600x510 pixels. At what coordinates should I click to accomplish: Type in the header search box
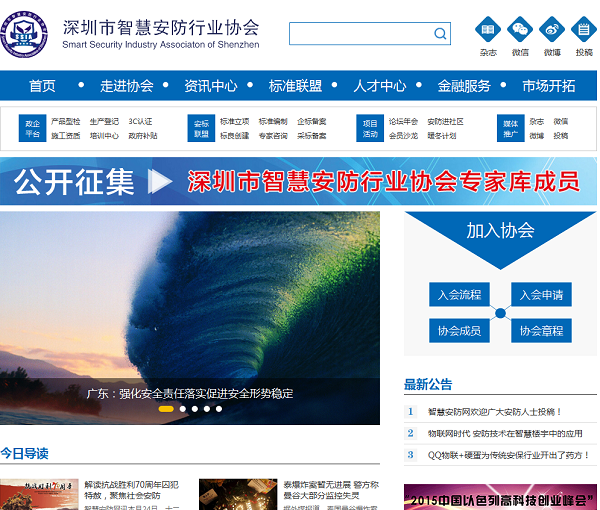coord(360,34)
